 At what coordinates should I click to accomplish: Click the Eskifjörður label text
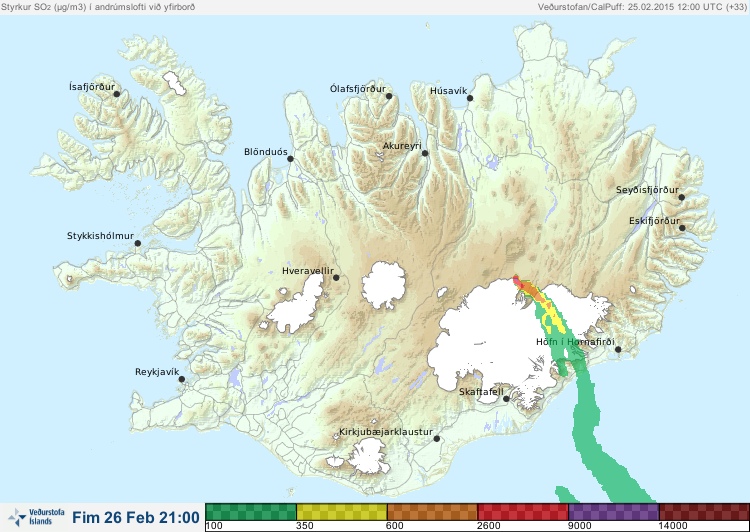(x=654, y=221)
